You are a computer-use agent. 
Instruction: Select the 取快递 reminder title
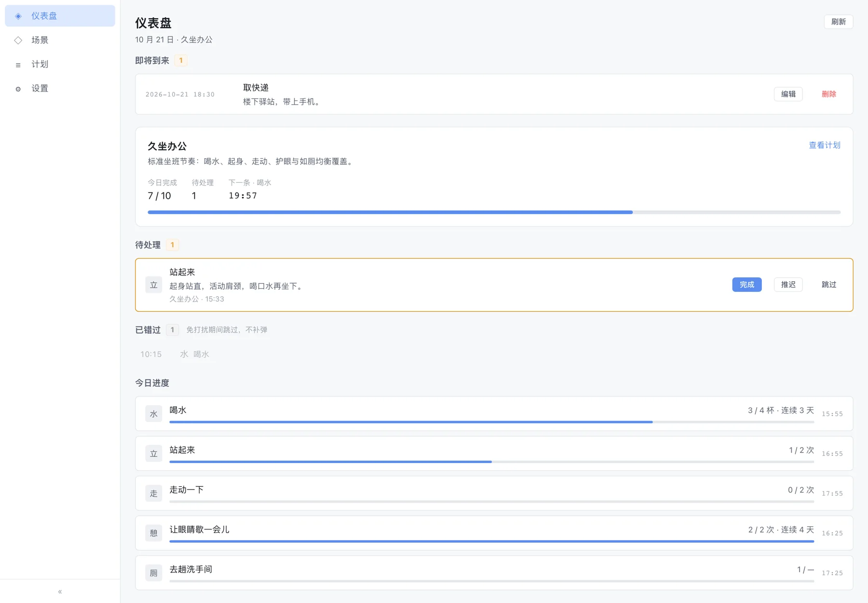pos(256,88)
